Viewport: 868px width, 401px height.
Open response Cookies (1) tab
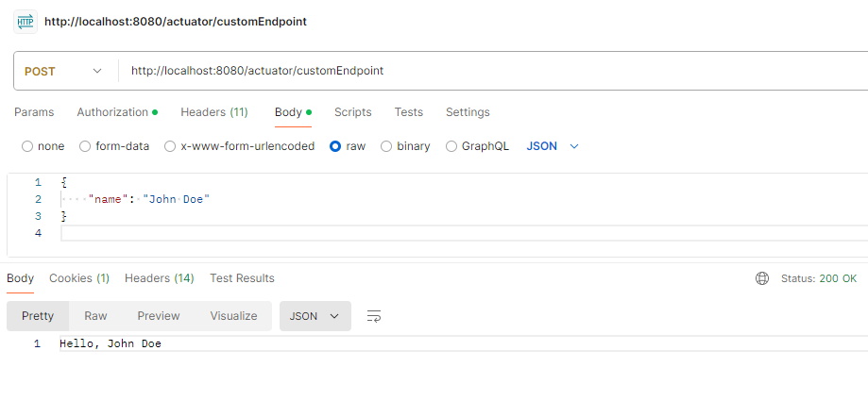79,278
